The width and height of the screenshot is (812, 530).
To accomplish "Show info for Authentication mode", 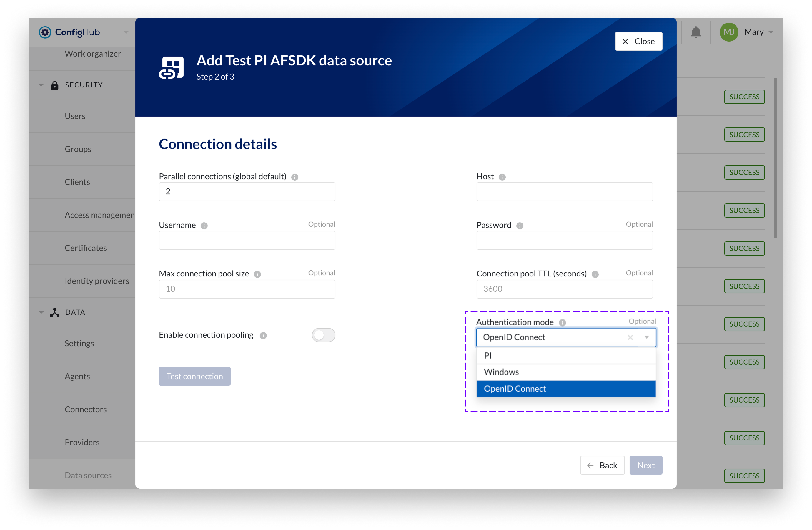I will [562, 322].
